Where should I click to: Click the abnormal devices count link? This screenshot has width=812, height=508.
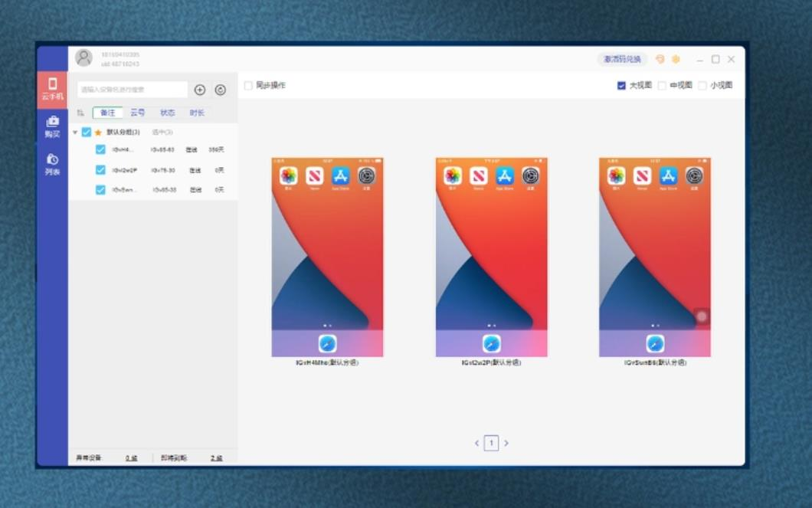coord(132,458)
